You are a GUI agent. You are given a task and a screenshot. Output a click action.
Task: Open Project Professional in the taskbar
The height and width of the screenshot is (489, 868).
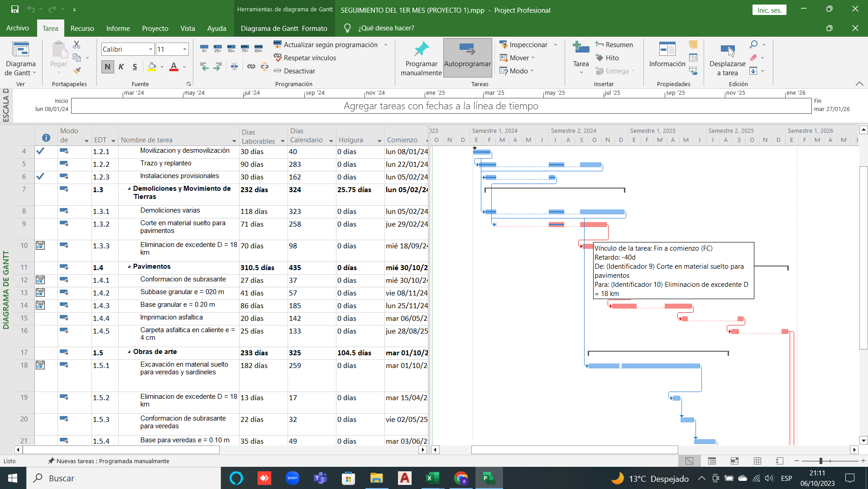click(488, 478)
